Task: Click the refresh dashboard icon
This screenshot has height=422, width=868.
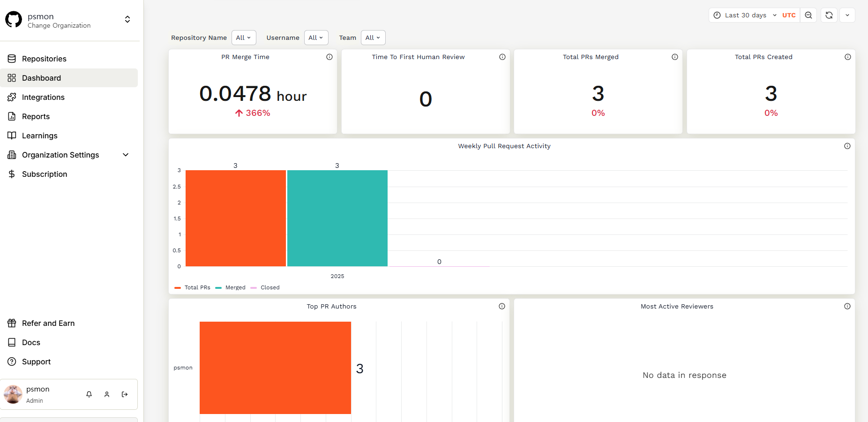Action: point(829,15)
